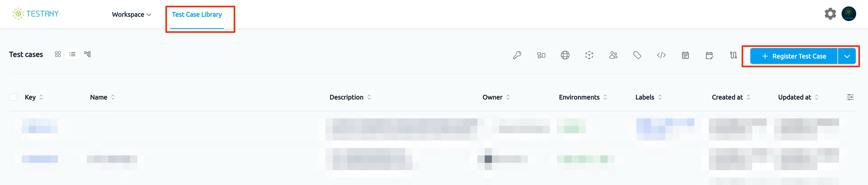Click the key filter icon
The width and height of the screenshot is (868, 185).
point(517,55)
